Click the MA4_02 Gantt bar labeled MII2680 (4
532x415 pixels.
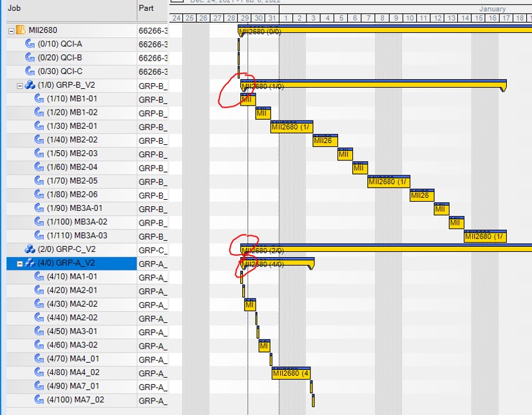click(x=291, y=373)
